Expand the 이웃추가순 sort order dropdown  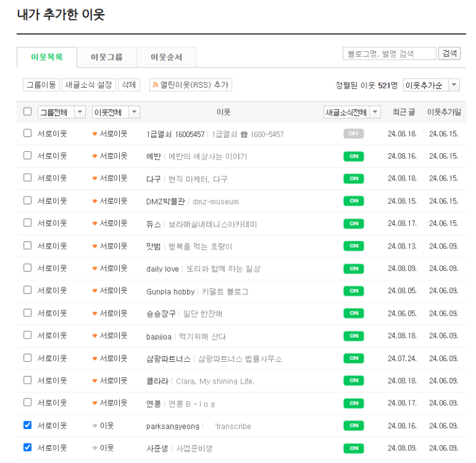click(x=431, y=85)
